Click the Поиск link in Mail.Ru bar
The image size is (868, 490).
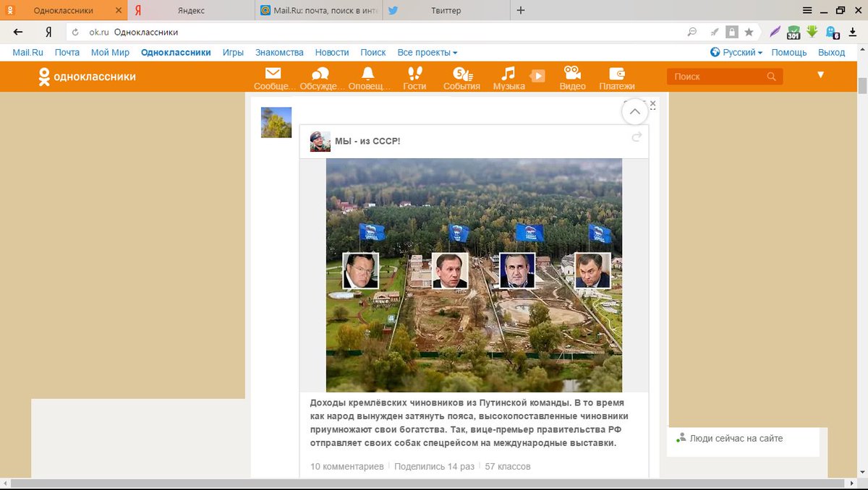click(x=373, y=52)
